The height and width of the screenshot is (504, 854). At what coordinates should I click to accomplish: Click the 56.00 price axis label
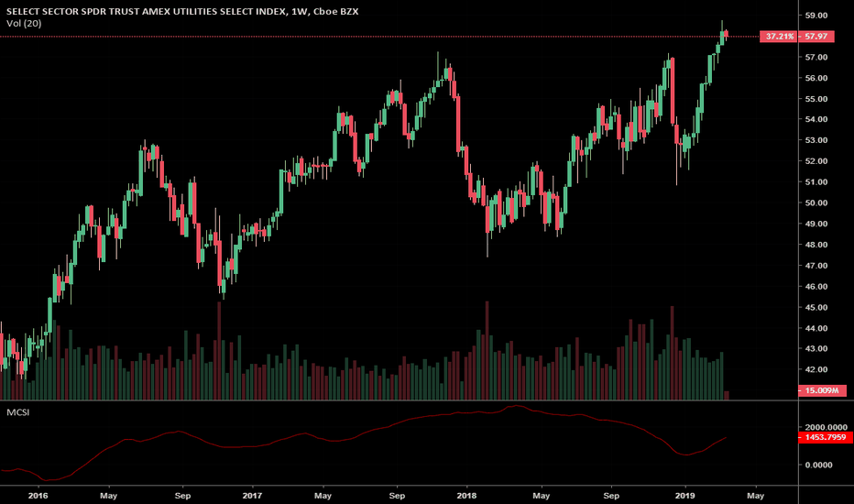tap(816, 78)
